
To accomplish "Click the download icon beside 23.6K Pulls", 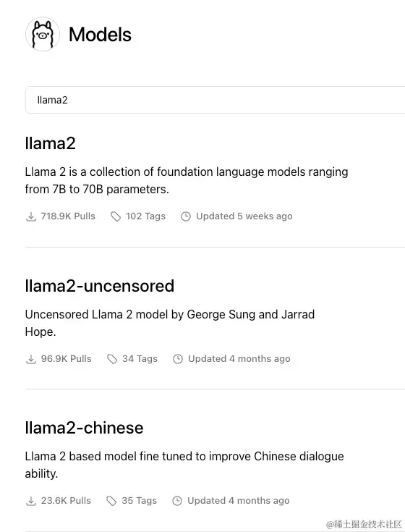I will click(x=31, y=501).
